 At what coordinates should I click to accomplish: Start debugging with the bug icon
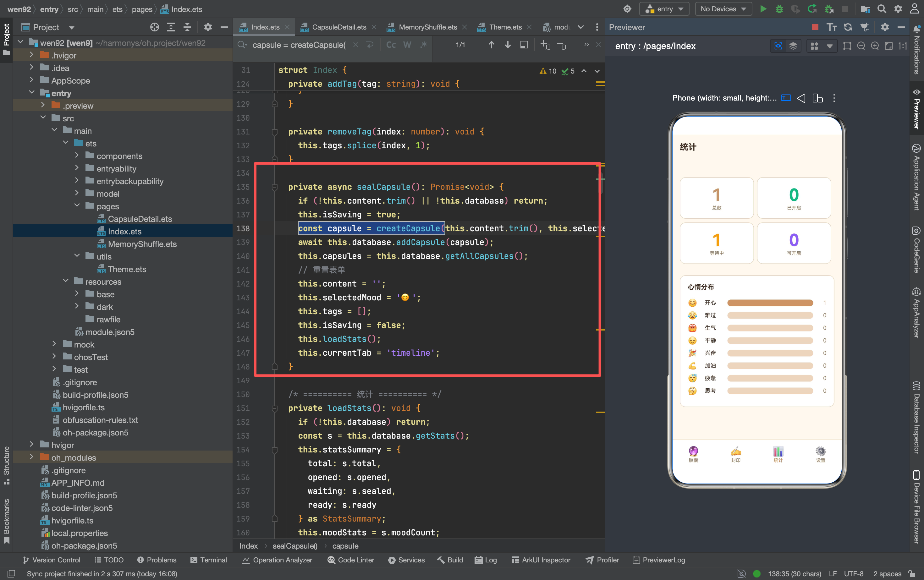click(779, 9)
